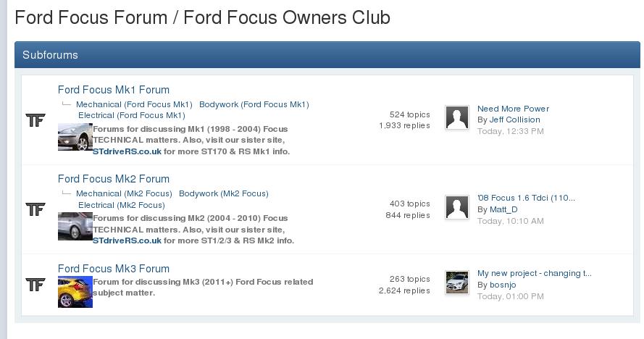Viewport: 644px width, 339px height.
Task: Visit STdriveRS.co.uk link in Mk1 description
Action: (127, 151)
